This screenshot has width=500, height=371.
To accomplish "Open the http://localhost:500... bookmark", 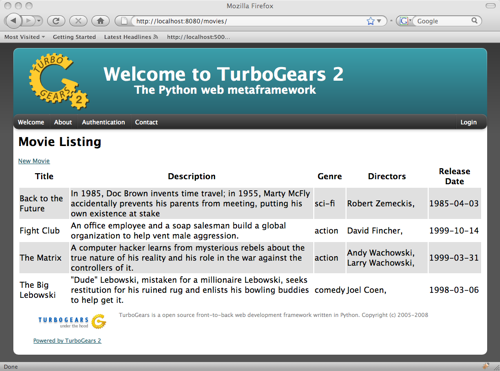I will [x=198, y=37].
